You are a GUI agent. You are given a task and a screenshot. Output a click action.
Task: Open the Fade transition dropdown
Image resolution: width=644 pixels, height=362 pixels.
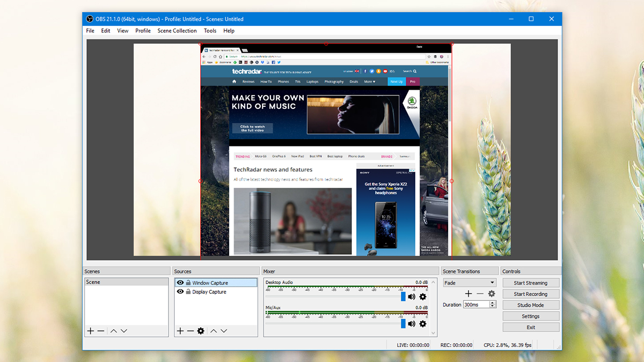(470, 283)
